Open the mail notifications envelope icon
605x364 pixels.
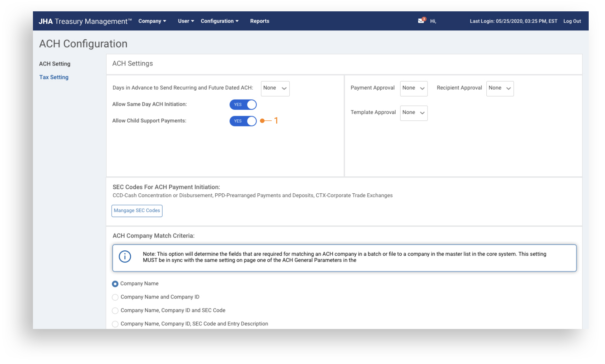click(x=421, y=21)
